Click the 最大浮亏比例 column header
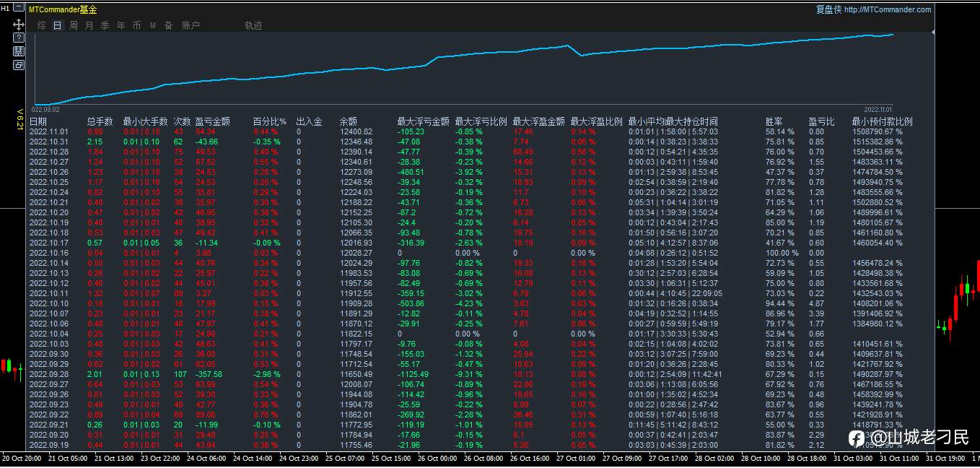The image size is (980, 468). 481,121
